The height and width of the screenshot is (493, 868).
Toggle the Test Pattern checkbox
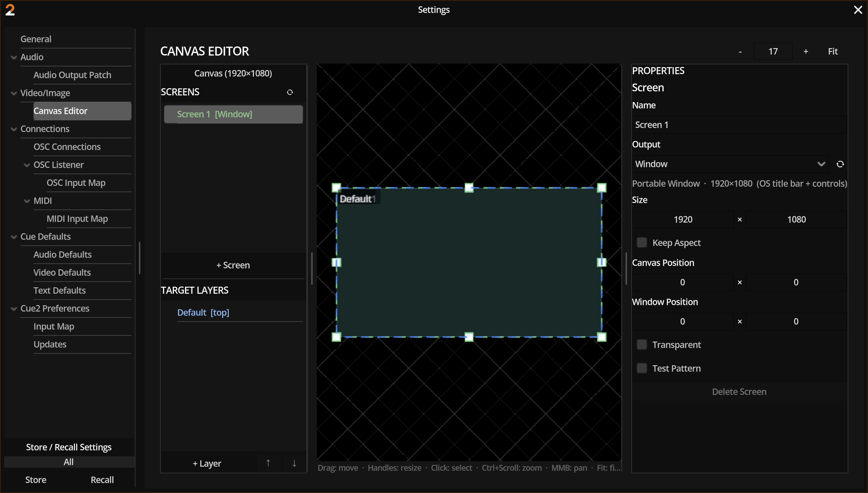[x=642, y=369]
